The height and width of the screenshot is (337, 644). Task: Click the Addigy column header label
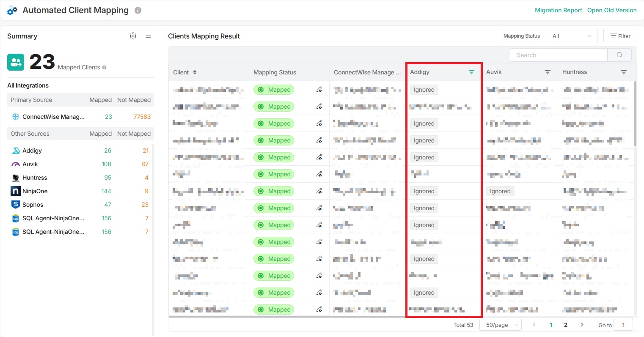click(x=420, y=72)
